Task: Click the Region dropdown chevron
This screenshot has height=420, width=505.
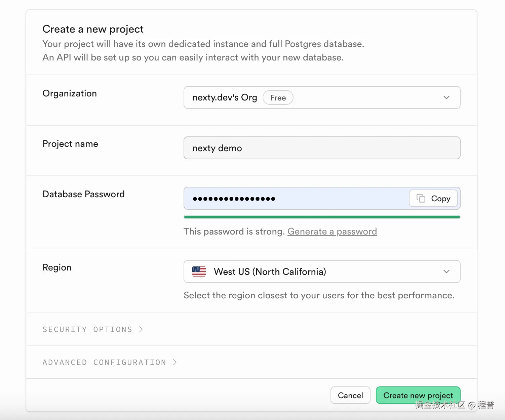Action: pos(446,271)
